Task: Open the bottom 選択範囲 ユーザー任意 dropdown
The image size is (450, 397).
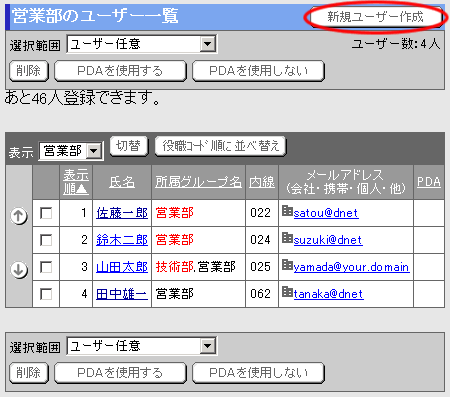Action: click(142, 346)
